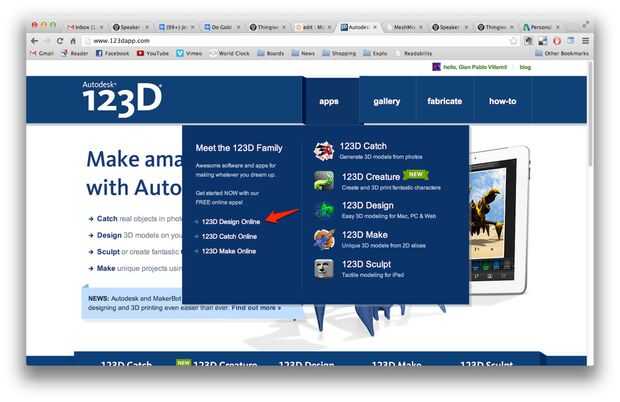Image resolution: width=620 pixels, height=402 pixels.
Task: Open the Reader bookmark
Action: point(75,53)
